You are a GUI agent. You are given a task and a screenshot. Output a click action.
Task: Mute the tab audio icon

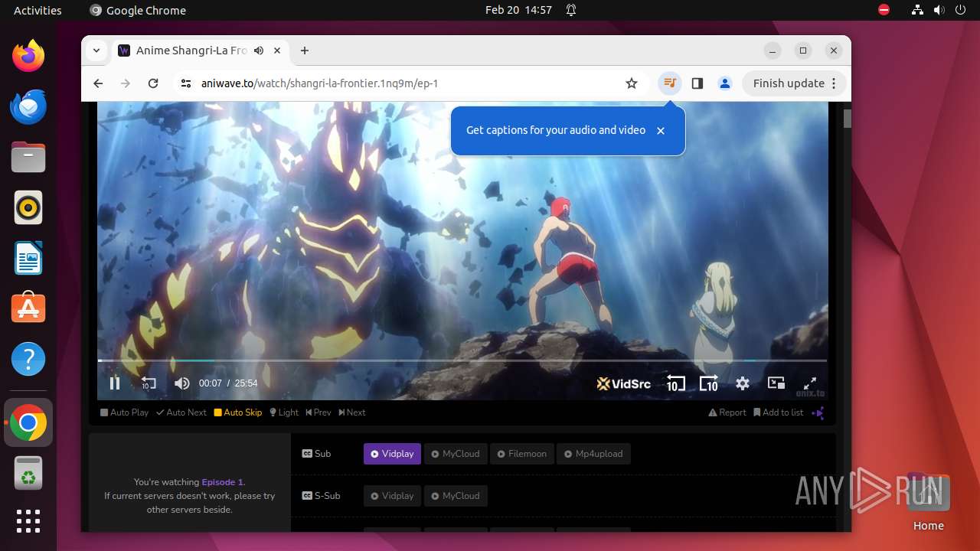coord(259,51)
